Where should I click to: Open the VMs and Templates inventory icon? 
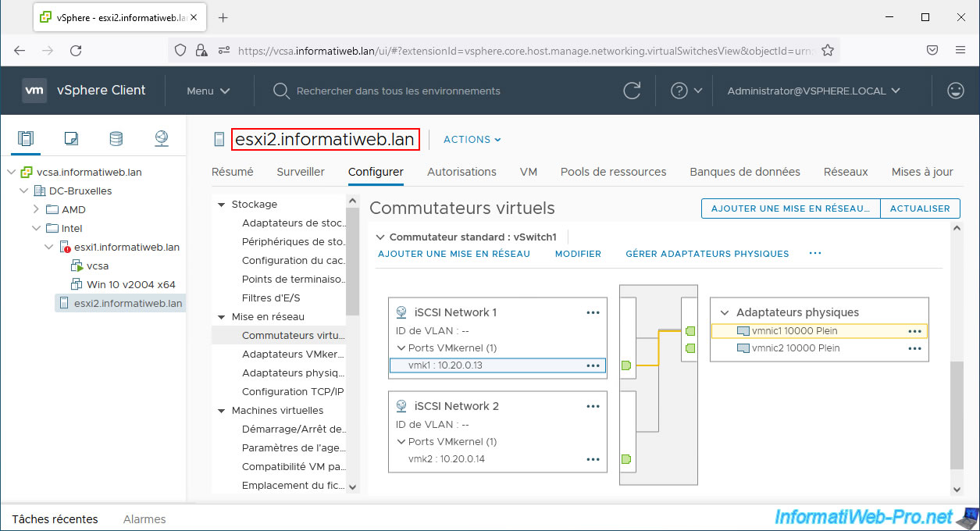click(71, 139)
